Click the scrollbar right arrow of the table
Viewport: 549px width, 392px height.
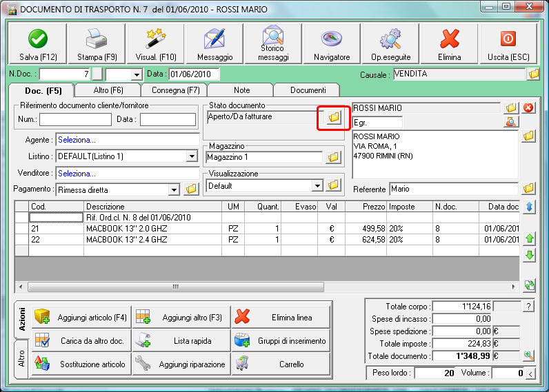tap(513, 287)
